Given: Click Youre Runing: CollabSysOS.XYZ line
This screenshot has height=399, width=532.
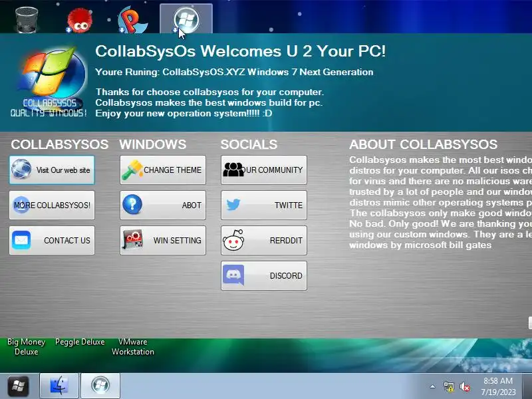Looking at the screenshot, I should tap(234, 72).
